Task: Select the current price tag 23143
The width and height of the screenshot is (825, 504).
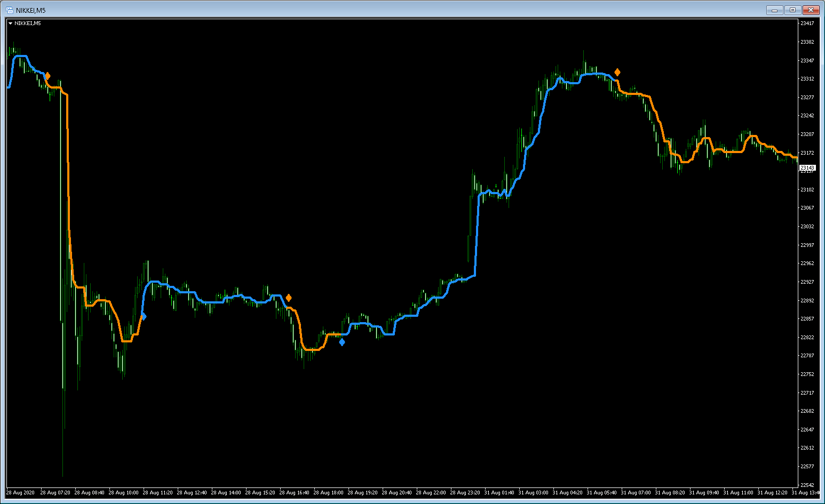Action: (807, 167)
